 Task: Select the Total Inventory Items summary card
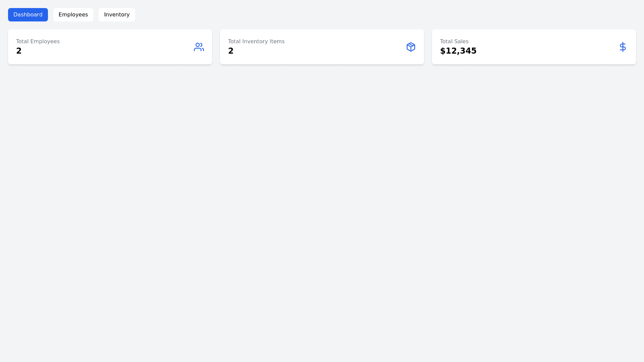[x=322, y=47]
